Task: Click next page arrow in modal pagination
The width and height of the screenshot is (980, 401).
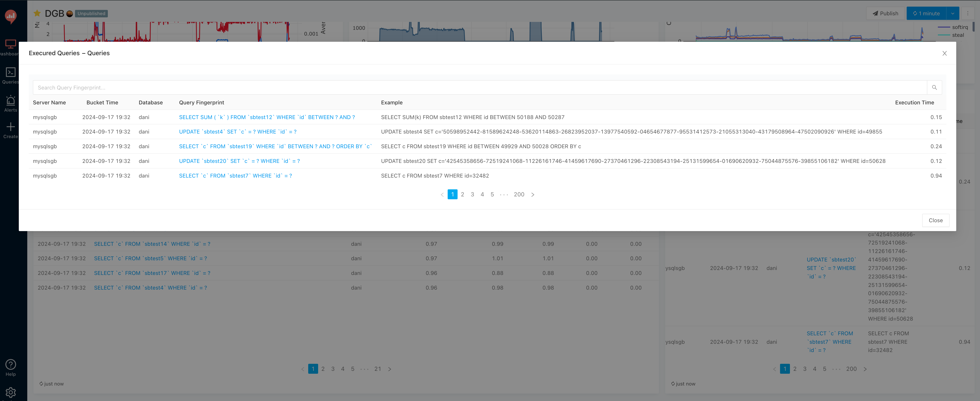Action: (x=533, y=195)
